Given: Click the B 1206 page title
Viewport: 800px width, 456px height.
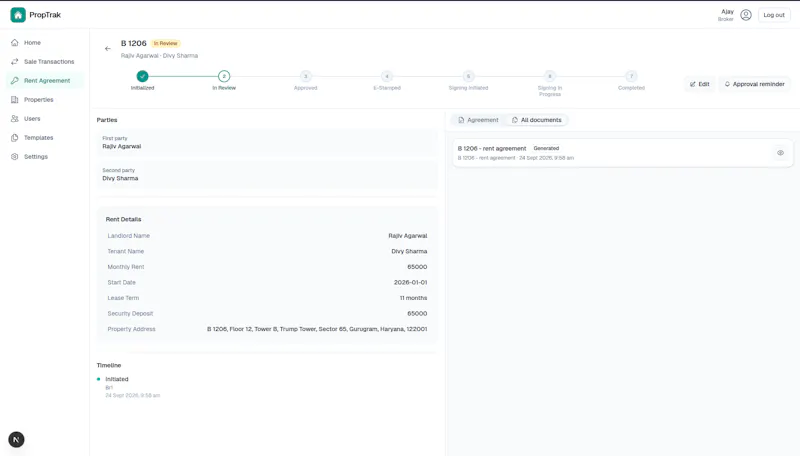Looking at the screenshot, I should pyautogui.click(x=134, y=43).
